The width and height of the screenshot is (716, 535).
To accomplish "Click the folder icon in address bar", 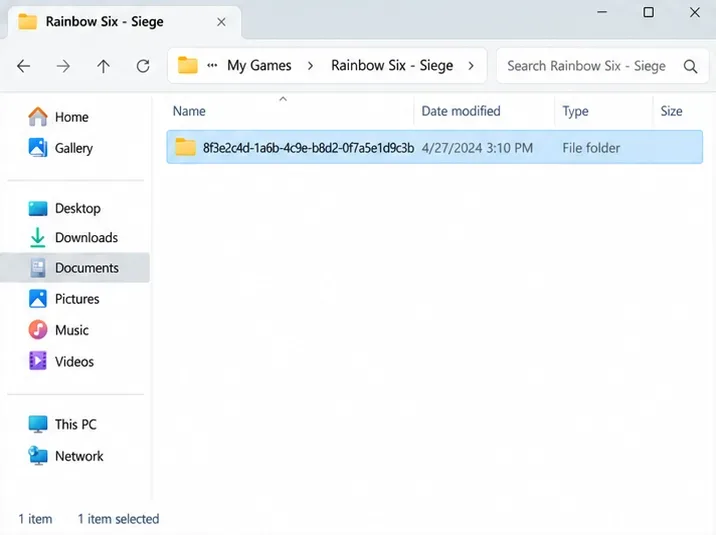I will 187,65.
